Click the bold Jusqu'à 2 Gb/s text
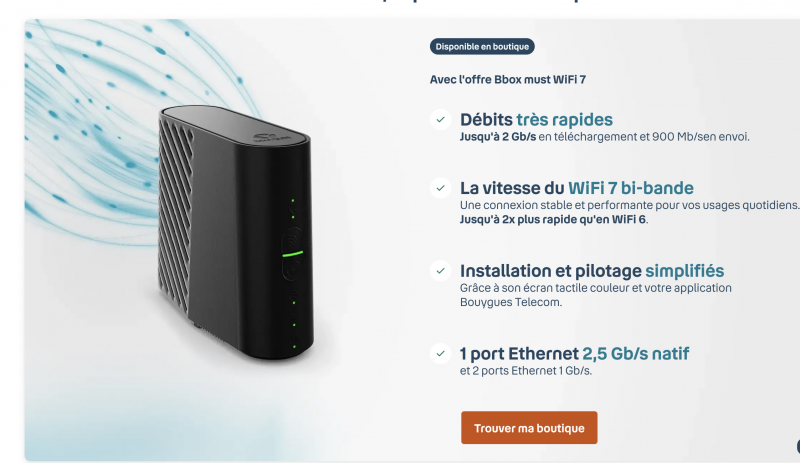The width and height of the screenshot is (800, 463). point(498,137)
